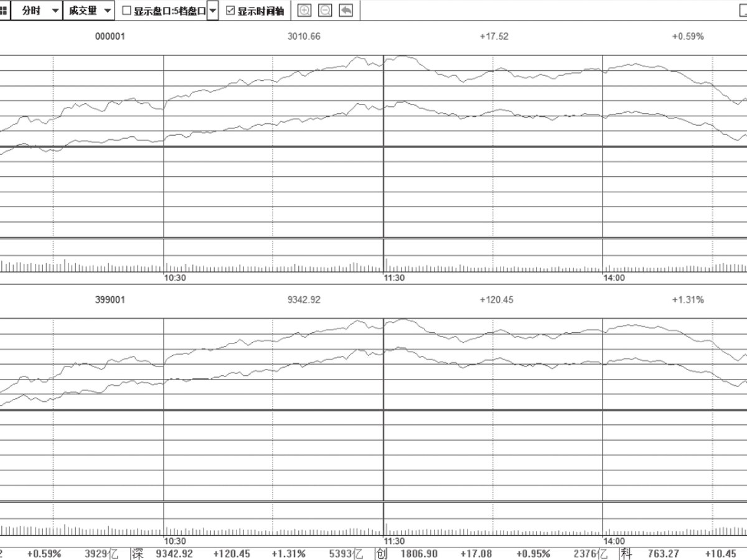
Task: Click the 10:30 label on the top chart
Action: 174,278
